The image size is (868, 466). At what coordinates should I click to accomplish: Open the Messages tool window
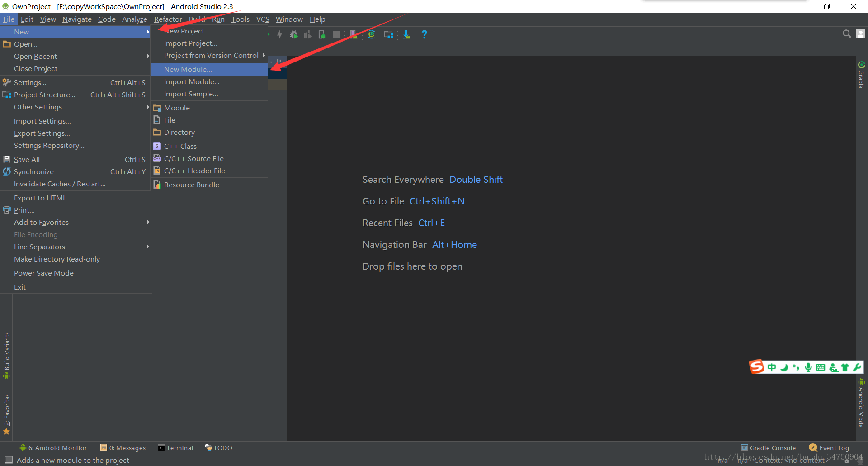(x=123, y=448)
